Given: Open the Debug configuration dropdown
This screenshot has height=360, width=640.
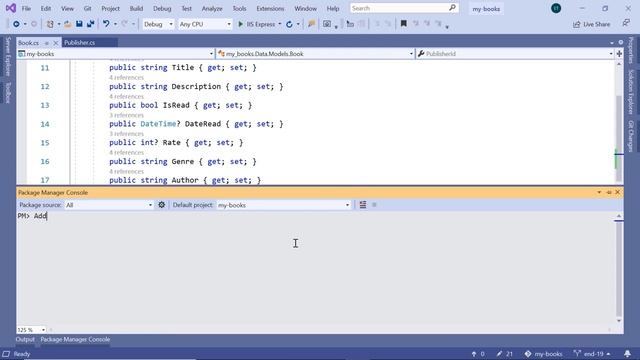Looking at the screenshot, I should point(158,24).
